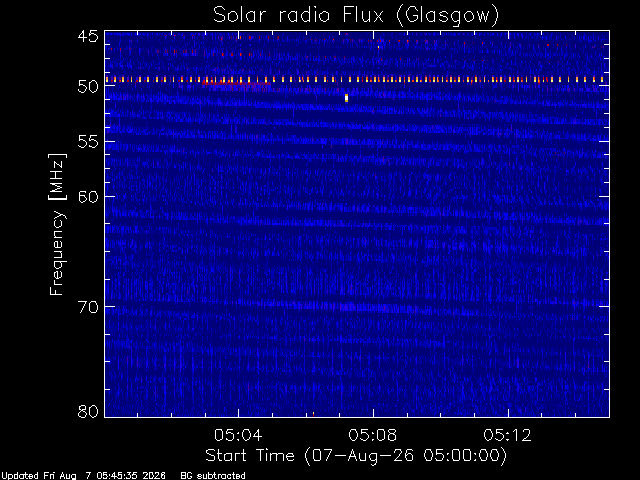Click the "Solar radio Flux (Glasgow)" title
This screenshot has width=640, height=480.
coord(356,16)
